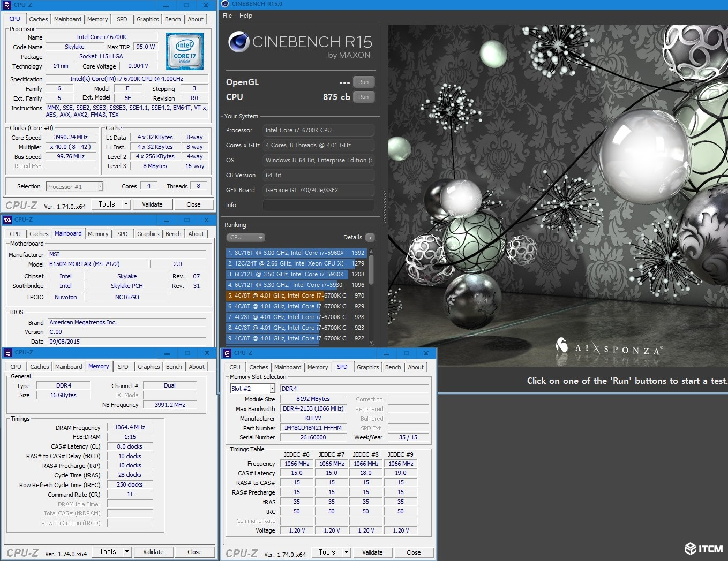The height and width of the screenshot is (561, 728).
Task: Click the BIOS date 09/08/2015
Action: tap(127, 342)
